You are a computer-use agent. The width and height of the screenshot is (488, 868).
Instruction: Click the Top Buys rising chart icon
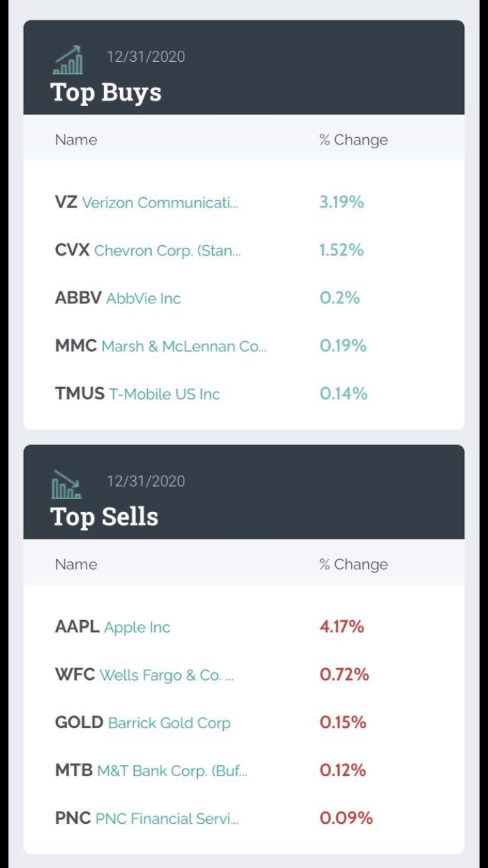tap(68, 60)
